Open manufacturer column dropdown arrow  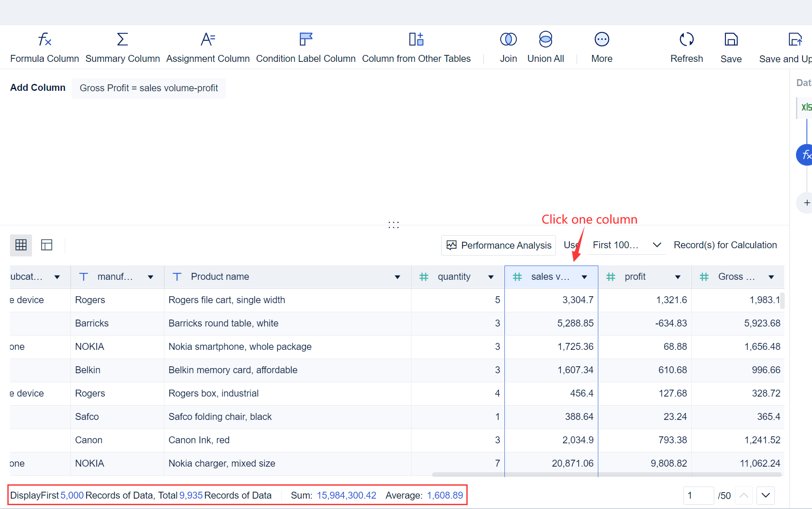151,277
